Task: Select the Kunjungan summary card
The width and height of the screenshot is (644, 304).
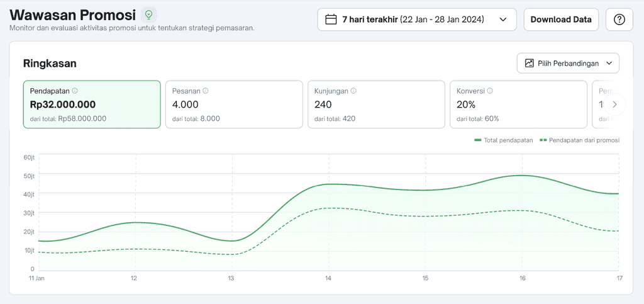Action: [376, 104]
